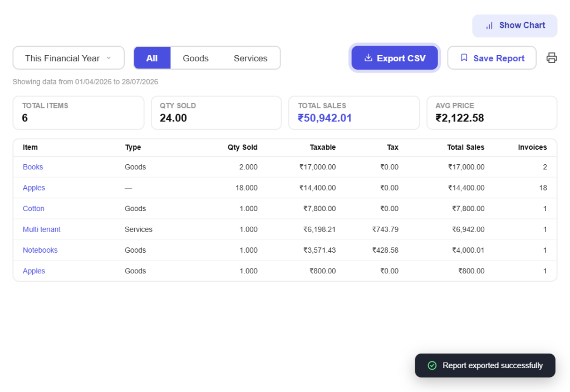Image resolution: width=570 pixels, height=392 pixels.
Task: Save the current report
Action: [x=492, y=58]
